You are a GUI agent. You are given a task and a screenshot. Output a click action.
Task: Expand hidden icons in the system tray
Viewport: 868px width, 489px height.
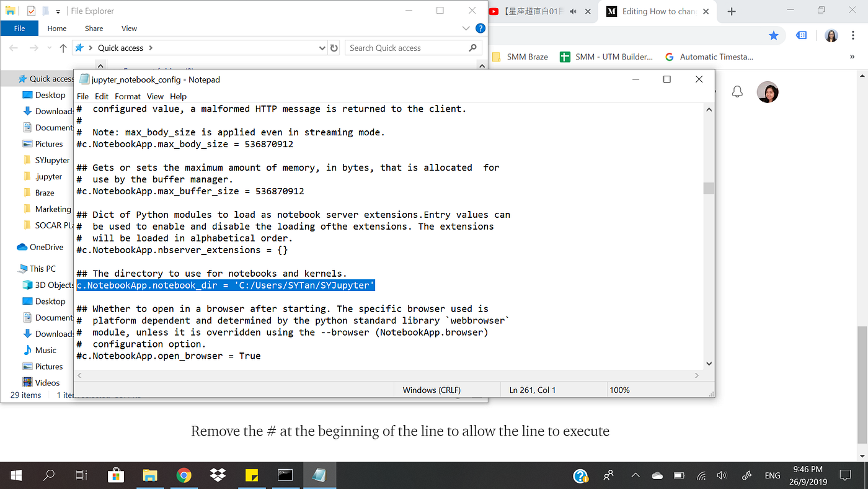point(635,475)
